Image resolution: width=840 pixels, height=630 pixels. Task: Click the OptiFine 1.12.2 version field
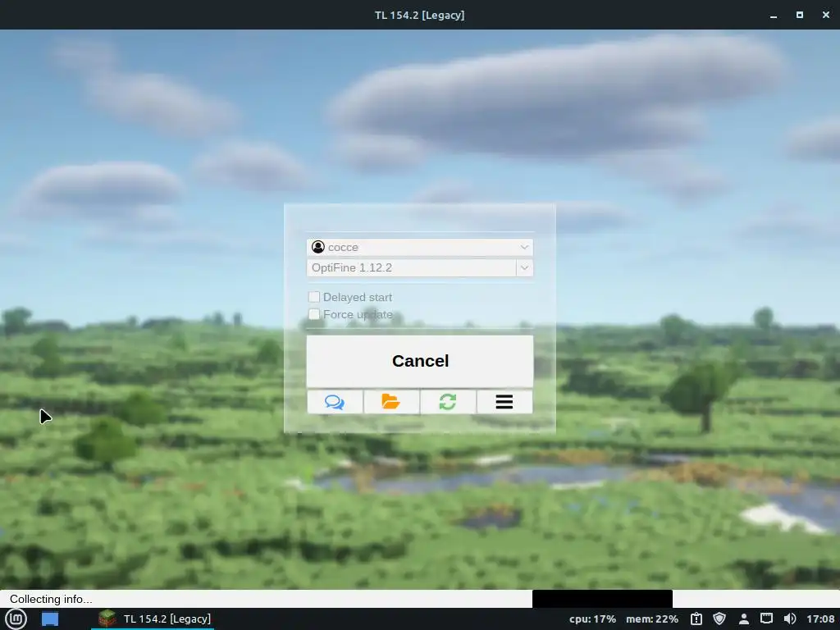(412, 267)
